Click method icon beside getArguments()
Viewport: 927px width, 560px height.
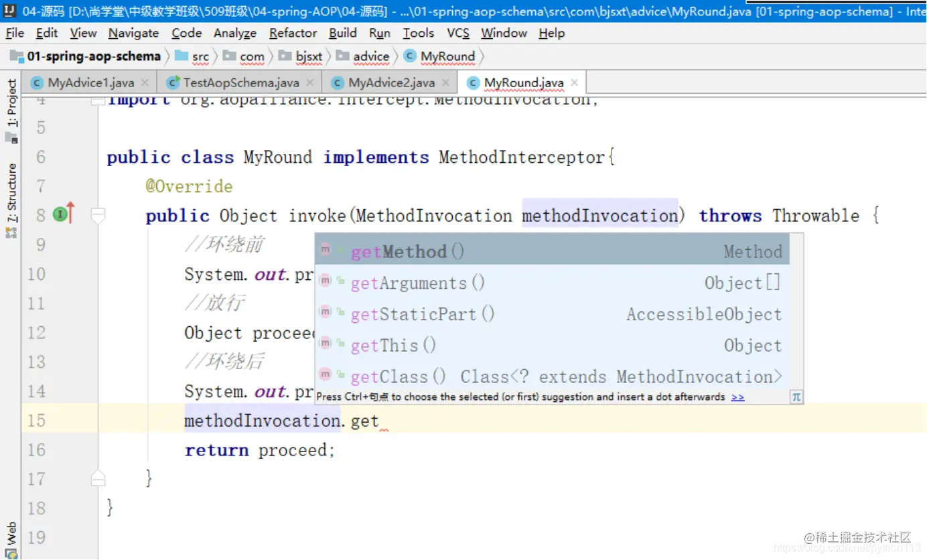pos(325,280)
